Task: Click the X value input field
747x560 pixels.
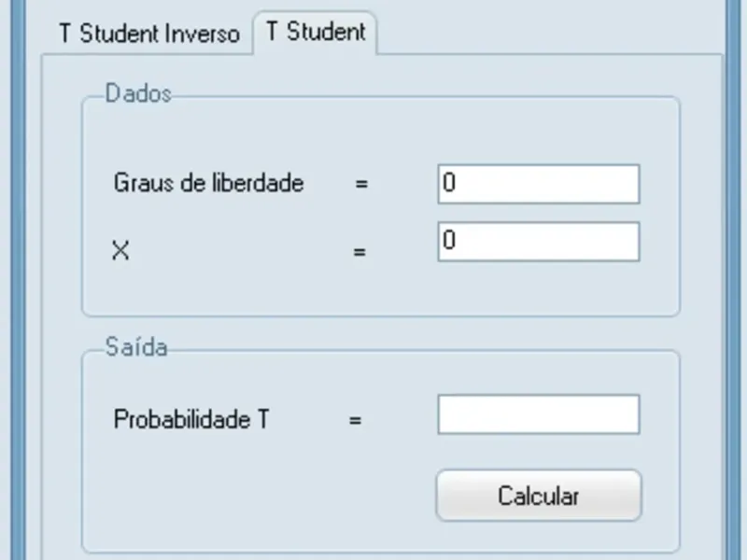Action: [537, 243]
